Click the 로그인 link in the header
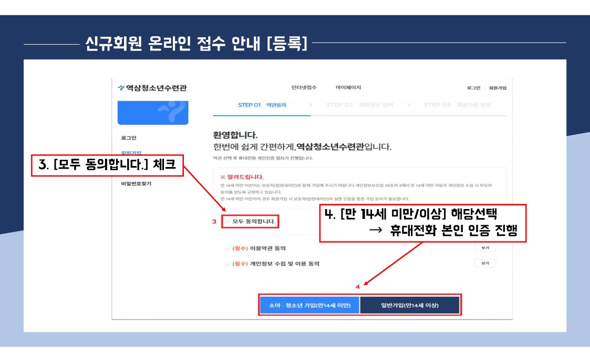The image size is (590, 364). pyautogui.click(x=473, y=88)
